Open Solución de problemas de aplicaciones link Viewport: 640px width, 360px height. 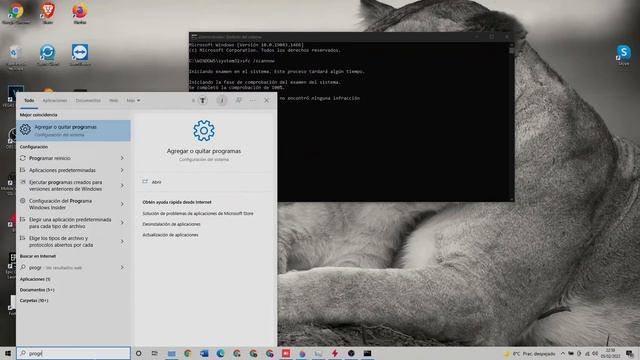tap(198, 213)
